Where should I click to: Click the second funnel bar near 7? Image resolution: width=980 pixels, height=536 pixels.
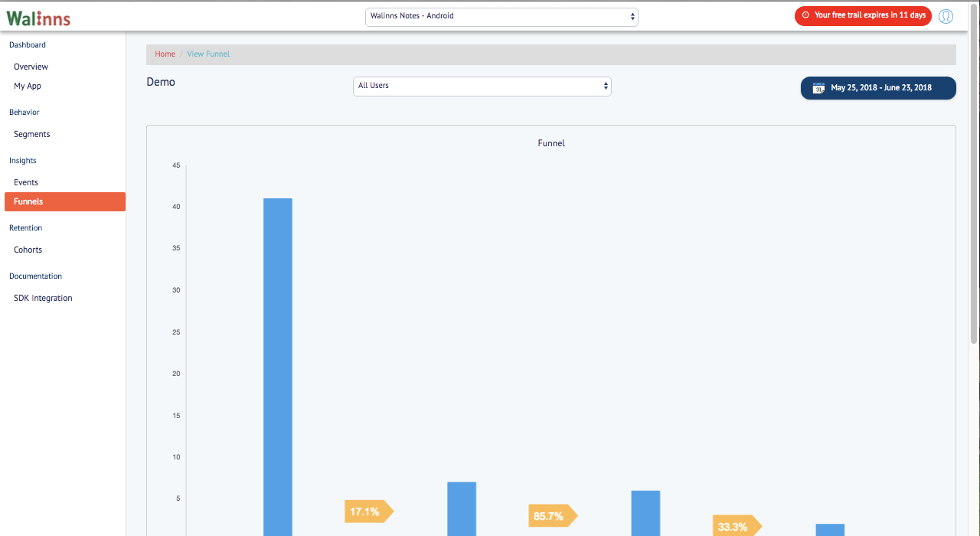point(462,508)
